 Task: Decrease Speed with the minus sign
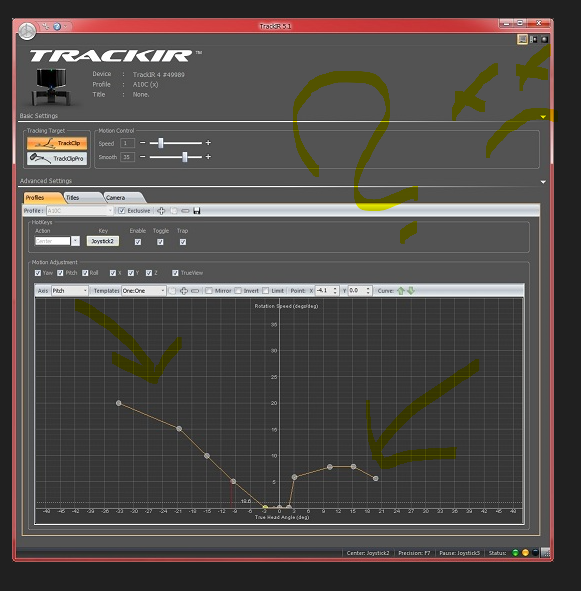point(143,142)
